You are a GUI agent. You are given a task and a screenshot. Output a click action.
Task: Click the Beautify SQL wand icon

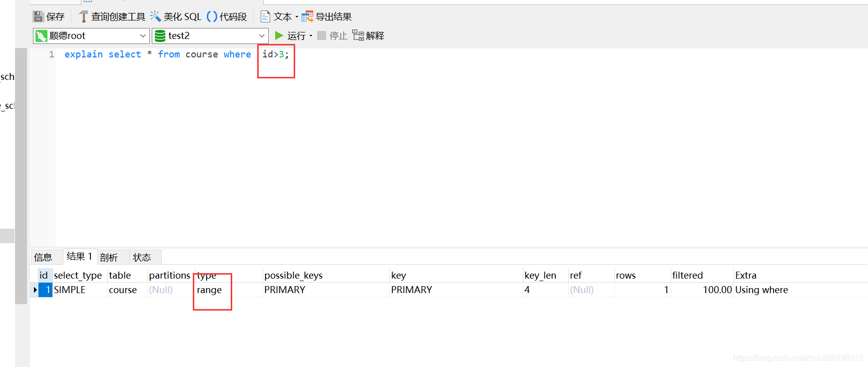pyautogui.click(x=155, y=16)
